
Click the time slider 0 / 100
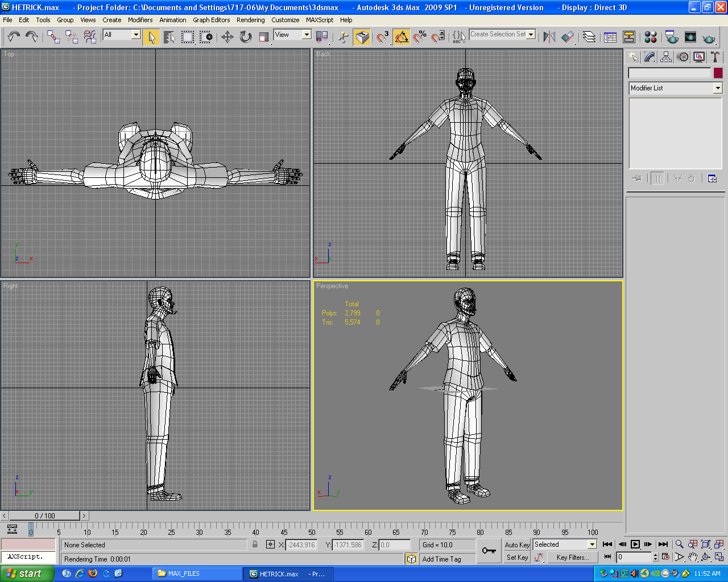click(45, 516)
